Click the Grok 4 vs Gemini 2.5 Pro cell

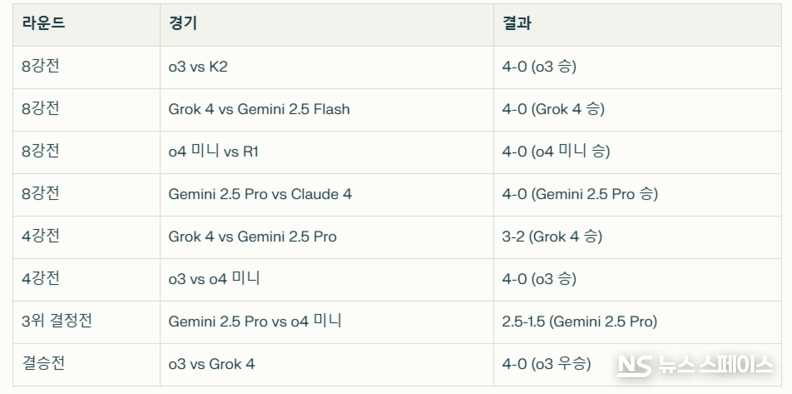(327, 237)
